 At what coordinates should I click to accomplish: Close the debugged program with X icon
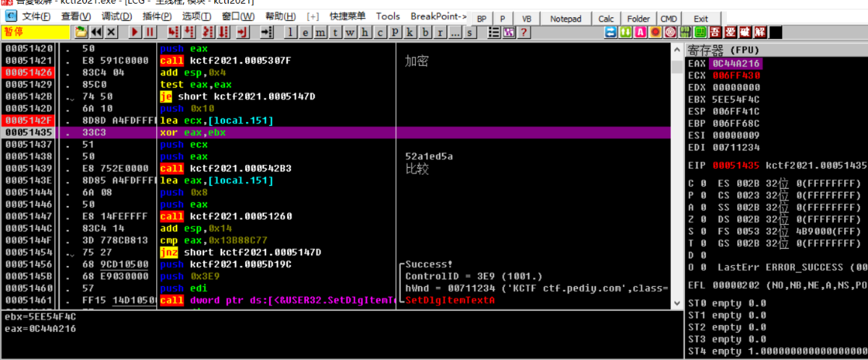tap(111, 32)
